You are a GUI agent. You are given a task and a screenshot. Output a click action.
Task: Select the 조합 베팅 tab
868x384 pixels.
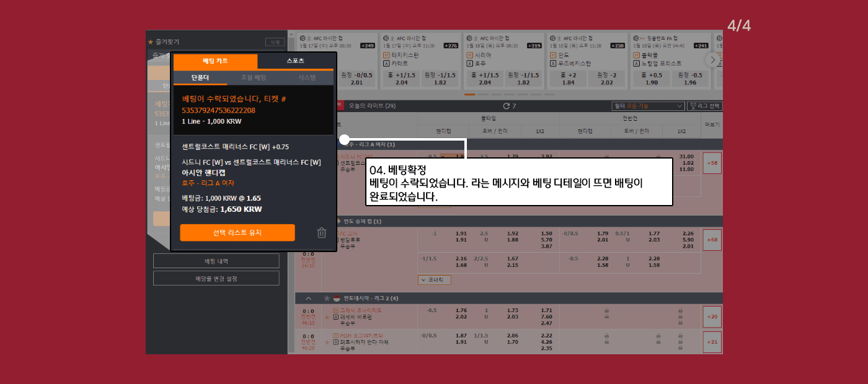[253, 78]
